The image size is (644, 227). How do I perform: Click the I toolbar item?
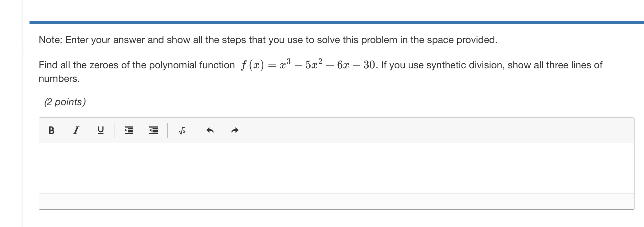76,130
